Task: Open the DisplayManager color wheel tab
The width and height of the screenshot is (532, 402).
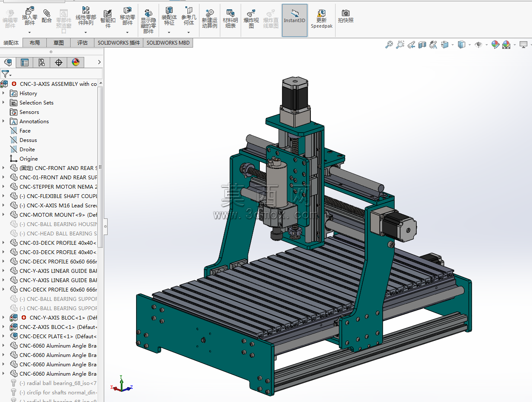Action: click(75, 62)
